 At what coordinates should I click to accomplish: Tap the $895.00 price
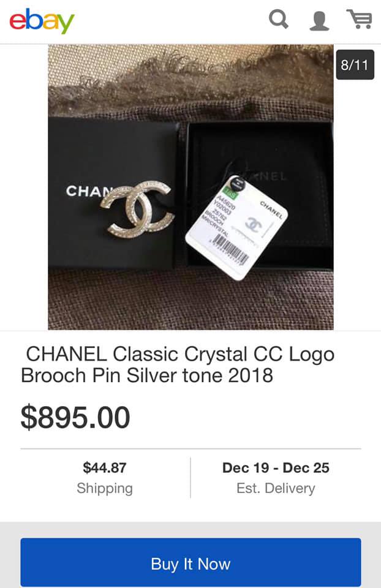(x=75, y=417)
